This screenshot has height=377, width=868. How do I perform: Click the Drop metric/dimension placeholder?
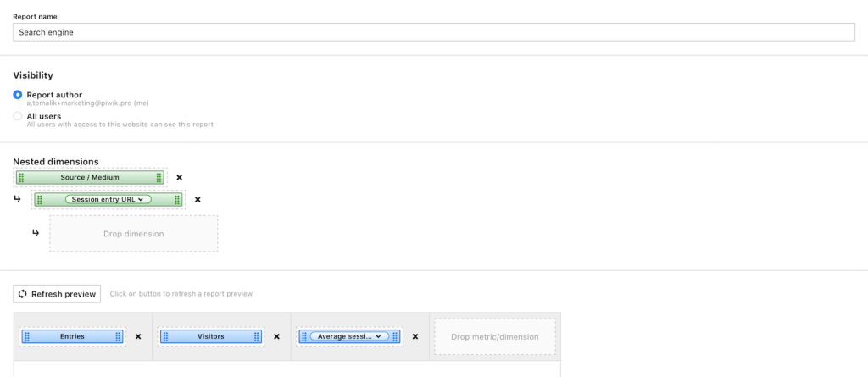click(494, 336)
